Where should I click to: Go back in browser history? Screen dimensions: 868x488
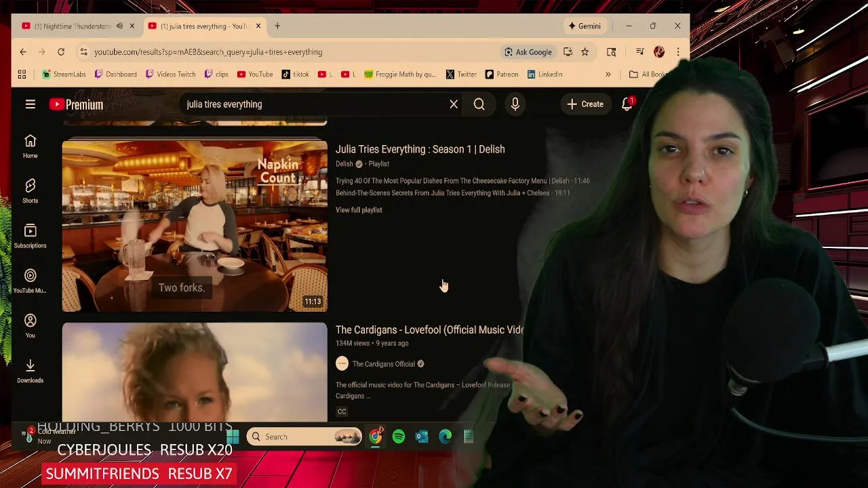[23, 52]
